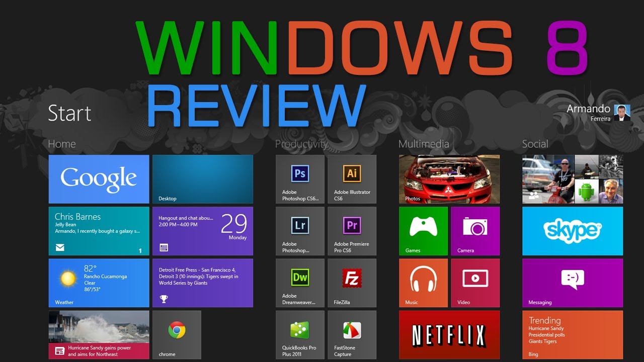Open the Weather tile for Rancho Cucamonga
The height and width of the screenshot is (362, 644).
[x=99, y=283]
